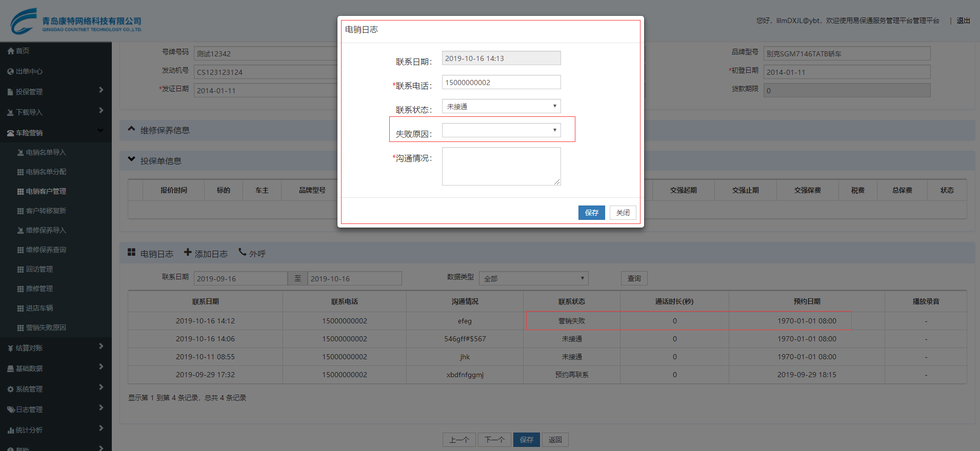Viewport: 980px width, 451px height.
Task: Click the 沟通情况 text area
Action: click(501, 166)
